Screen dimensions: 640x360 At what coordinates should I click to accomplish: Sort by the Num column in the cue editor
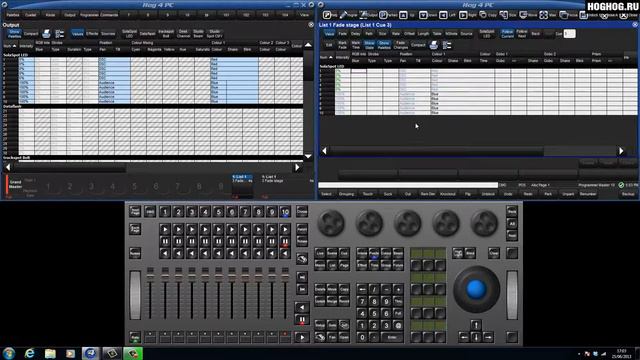326,58
